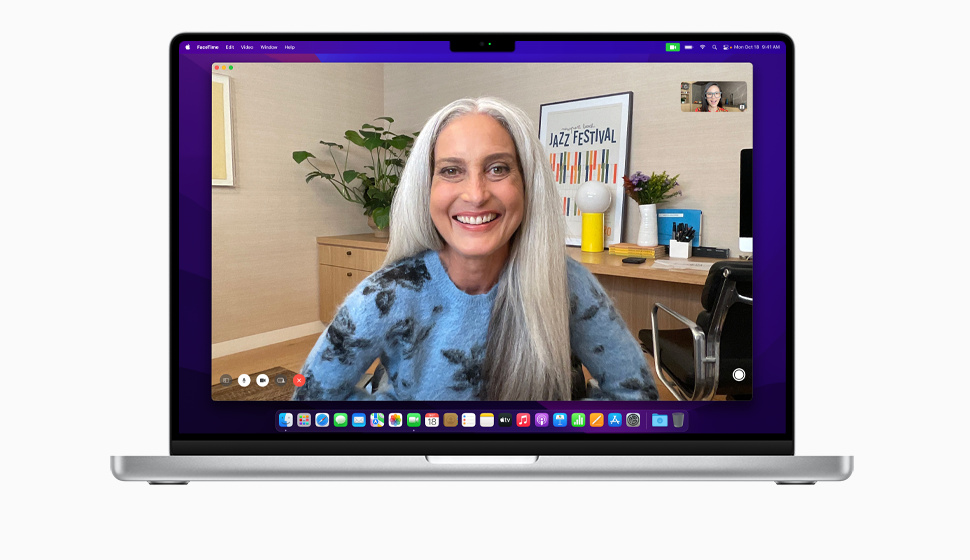This screenshot has width=970, height=560.
Task: Turn off the camera in the call
Action: 262,380
